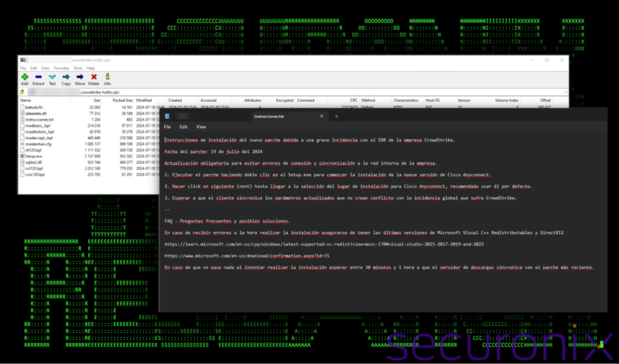
Task: Open Notepad's Edit menu
Action: (x=183, y=127)
